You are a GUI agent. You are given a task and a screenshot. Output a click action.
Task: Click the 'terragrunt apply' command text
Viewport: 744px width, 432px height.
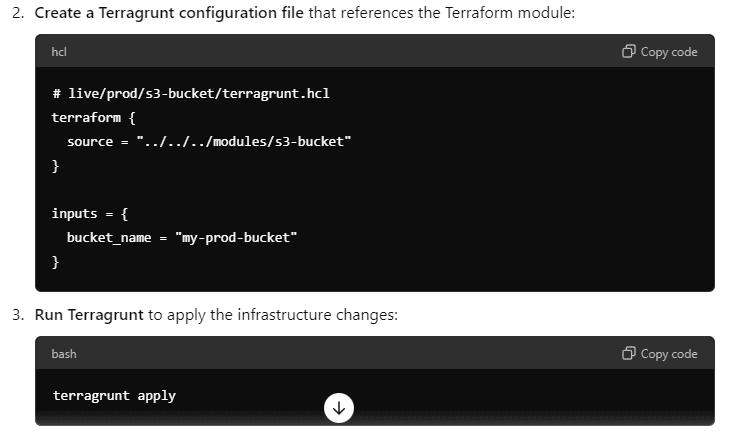click(x=114, y=395)
